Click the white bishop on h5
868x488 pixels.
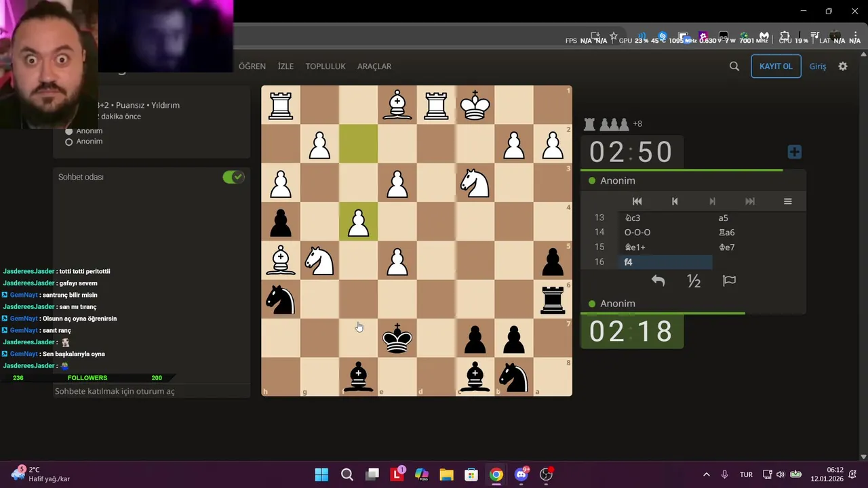click(281, 260)
